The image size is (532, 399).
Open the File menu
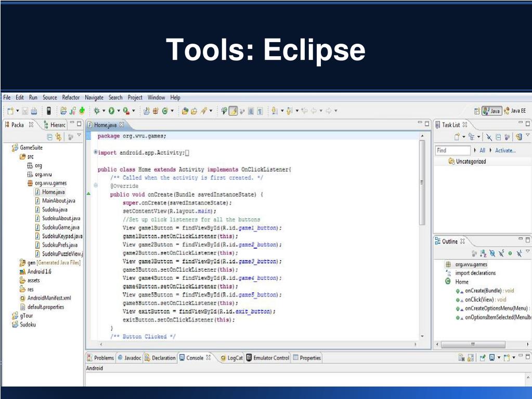pos(7,97)
